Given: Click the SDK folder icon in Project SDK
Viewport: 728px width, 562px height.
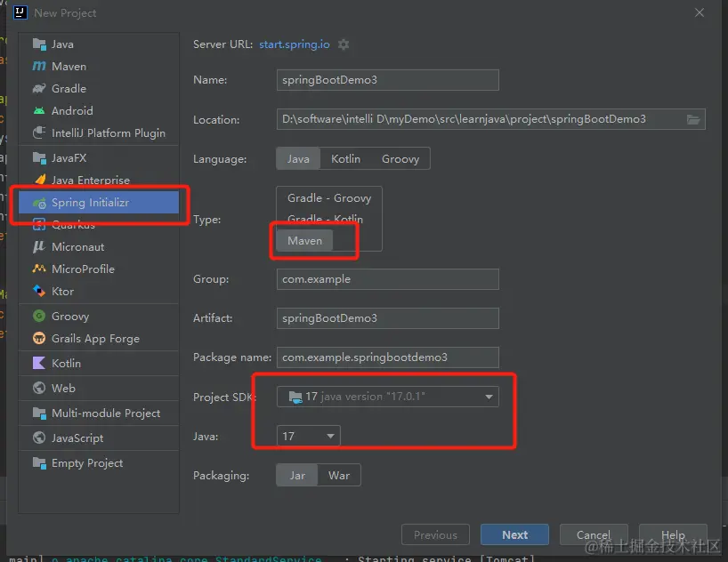Looking at the screenshot, I should coord(295,397).
